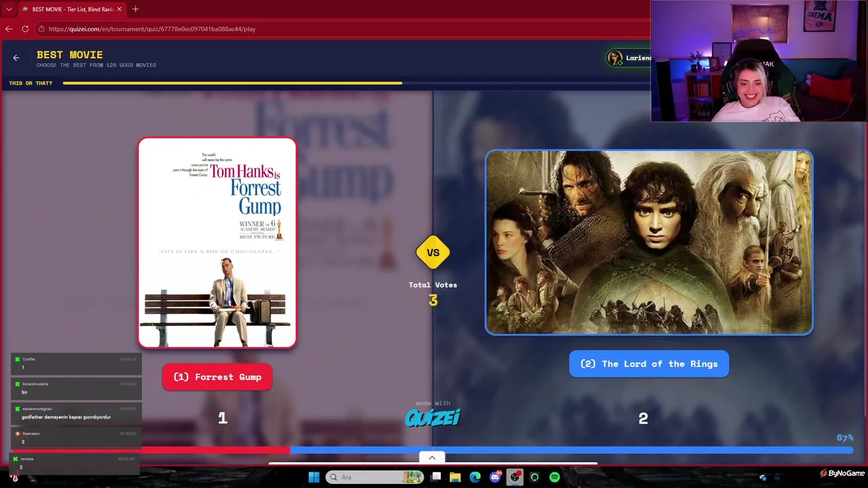Click the streamer webcam overlay
The image size is (868, 488).
[x=759, y=61]
